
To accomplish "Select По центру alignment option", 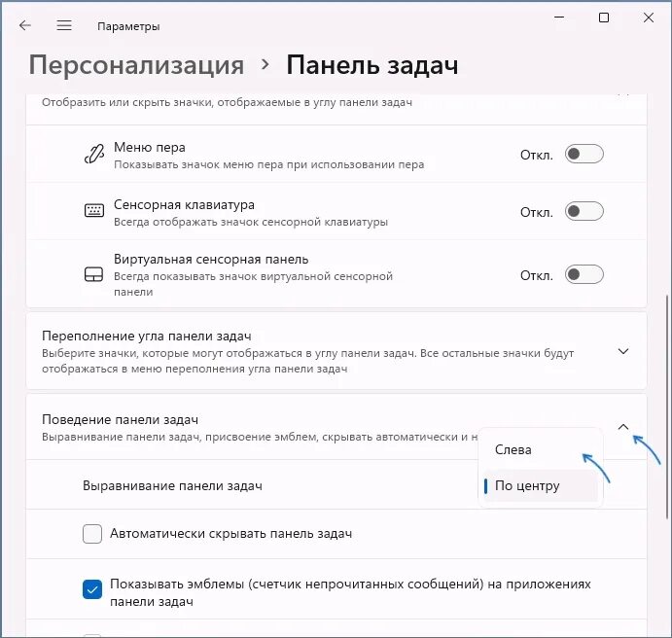I will coord(541,486).
